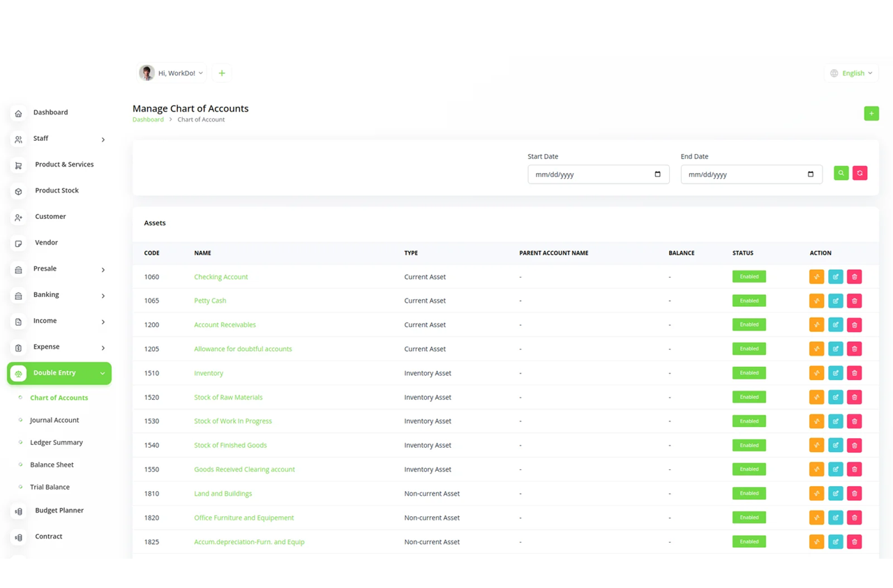Open Journal Account in the sidebar

coord(54,420)
